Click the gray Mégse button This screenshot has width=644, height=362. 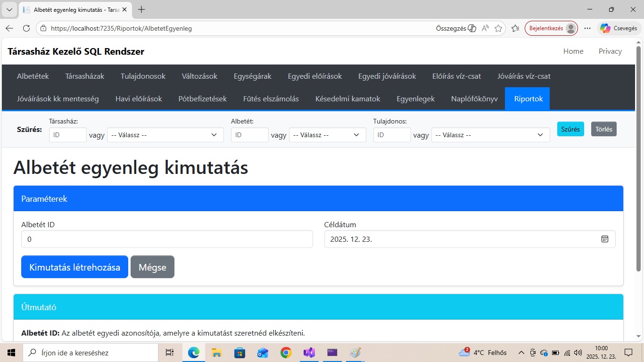(x=152, y=267)
